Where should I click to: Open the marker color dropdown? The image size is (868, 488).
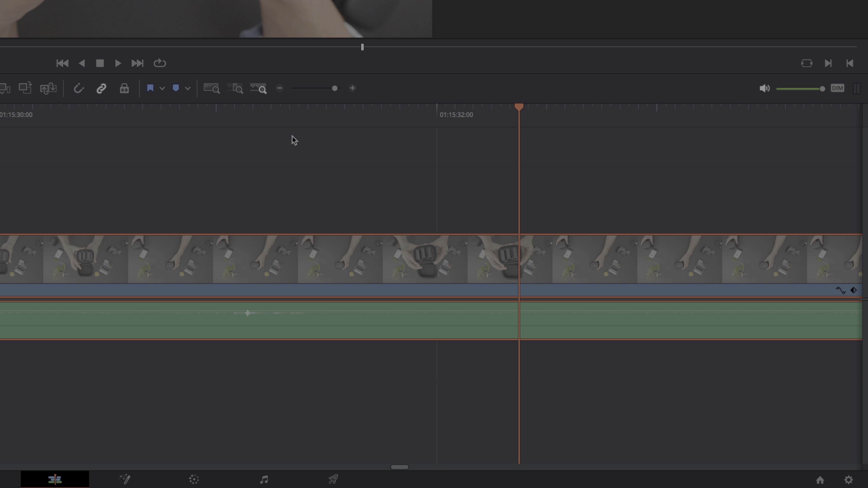188,88
